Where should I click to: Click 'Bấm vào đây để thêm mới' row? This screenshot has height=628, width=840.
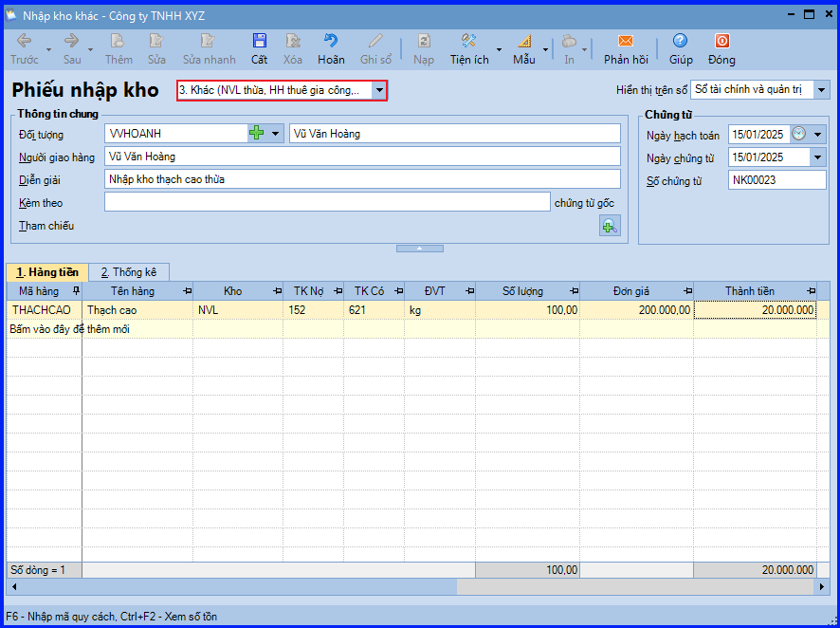tap(69, 329)
